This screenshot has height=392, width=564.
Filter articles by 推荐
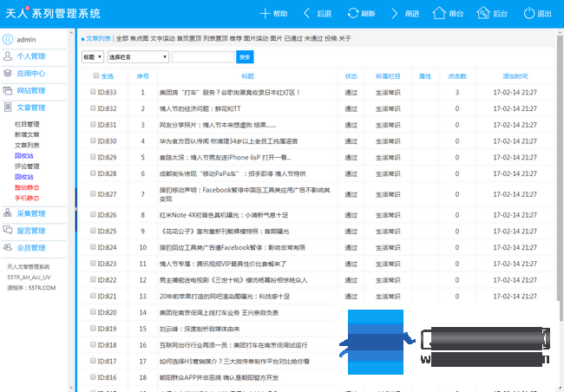(236, 38)
